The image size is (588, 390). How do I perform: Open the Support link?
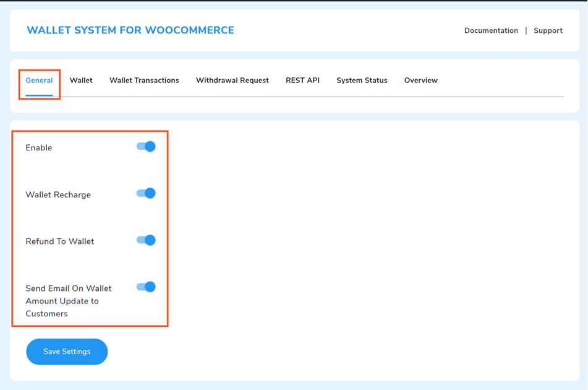click(x=548, y=30)
